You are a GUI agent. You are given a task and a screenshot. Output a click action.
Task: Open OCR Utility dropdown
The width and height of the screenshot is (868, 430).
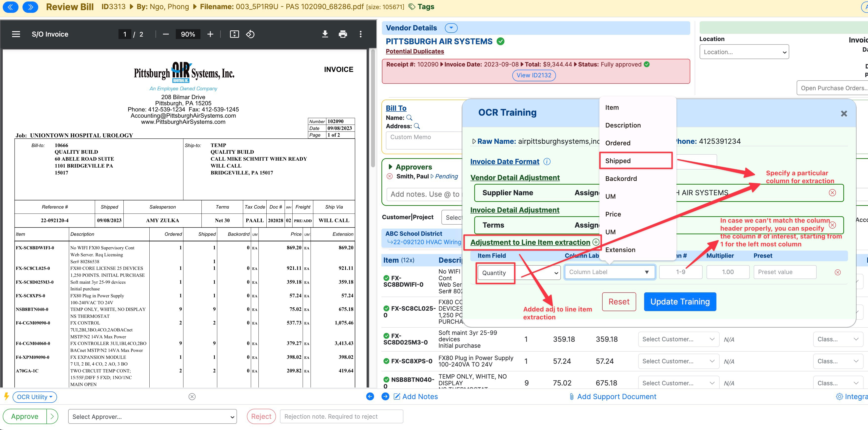coord(35,397)
